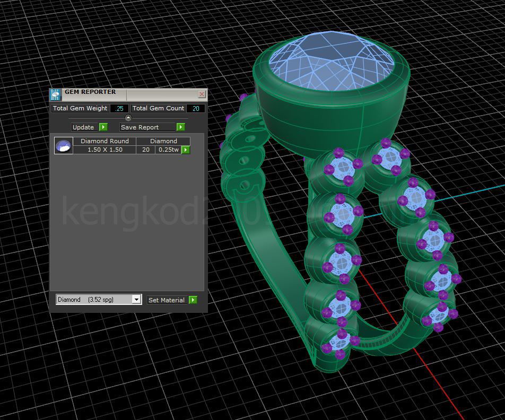The width and height of the screenshot is (505, 420).
Task: Click the '0.25tw' total weight cell
Action: [169, 150]
